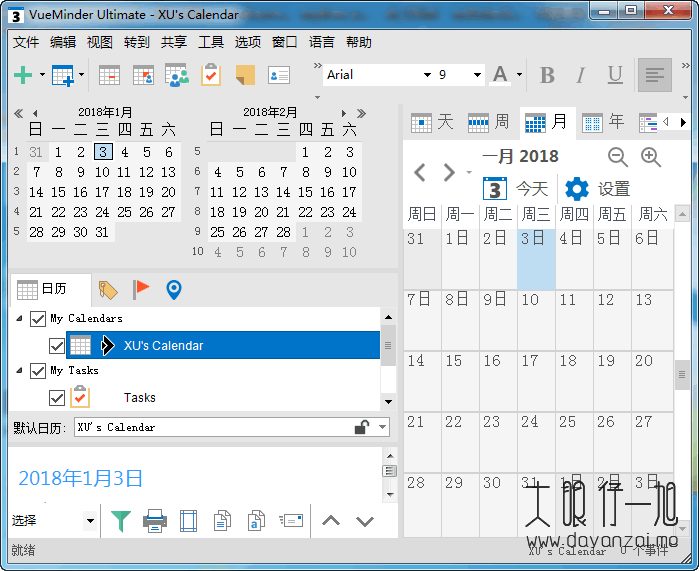Click the calendar icon with single person
The image size is (699, 571).
[144, 75]
